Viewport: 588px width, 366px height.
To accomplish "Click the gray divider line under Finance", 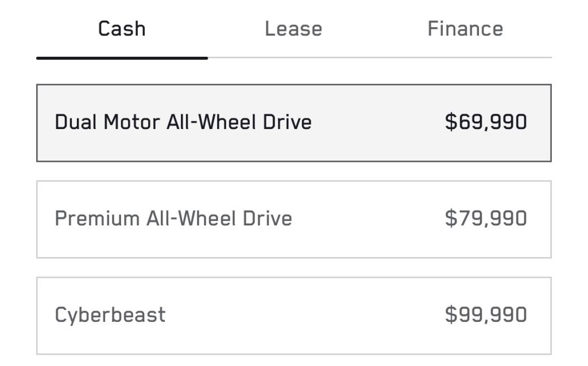I will click(x=465, y=58).
